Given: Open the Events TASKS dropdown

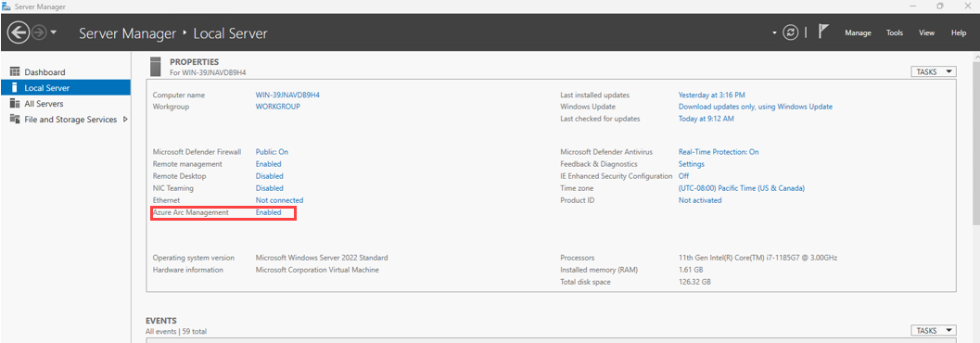Looking at the screenshot, I should tap(934, 330).
